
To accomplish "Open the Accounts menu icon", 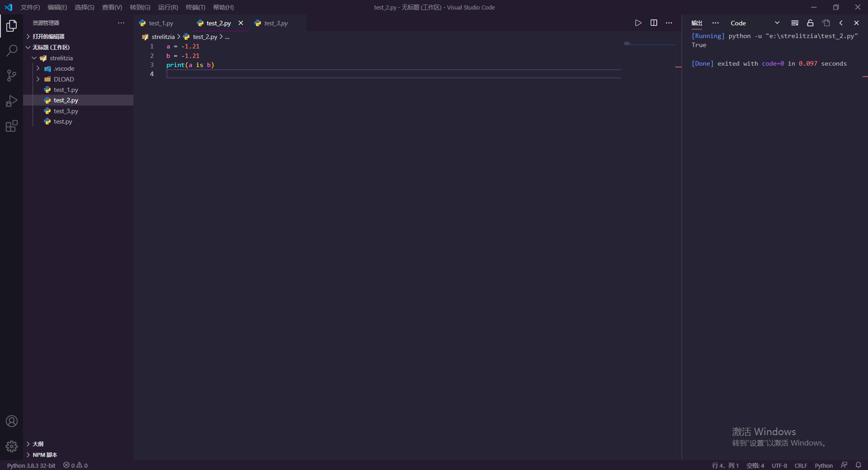I will point(11,421).
